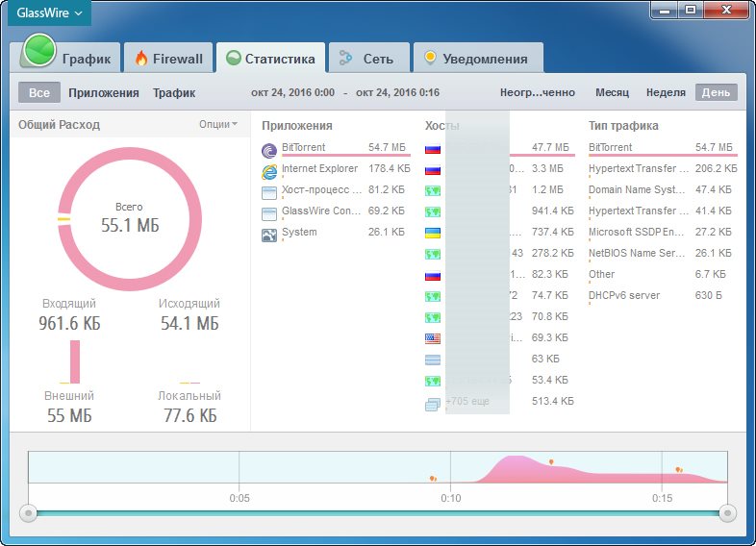Choose the Неогр...ченно time range
Screen dimensions: 756x546
click(538, 92)
